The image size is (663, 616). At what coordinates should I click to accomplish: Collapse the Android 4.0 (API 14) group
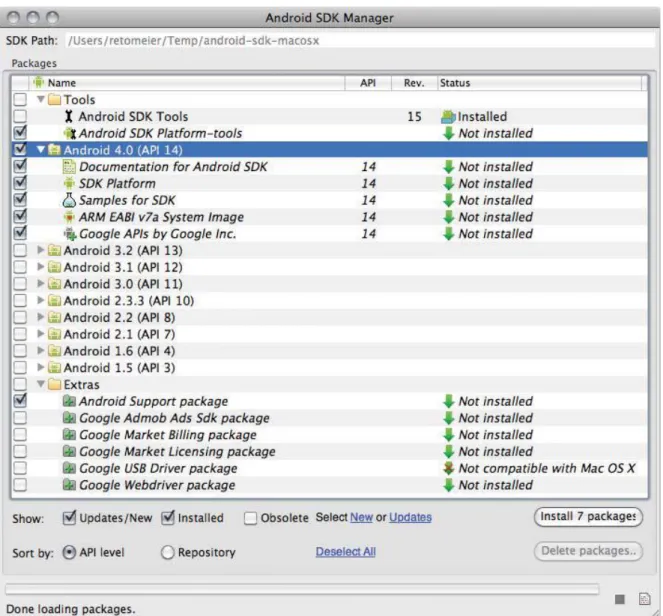tap(41, 149)
